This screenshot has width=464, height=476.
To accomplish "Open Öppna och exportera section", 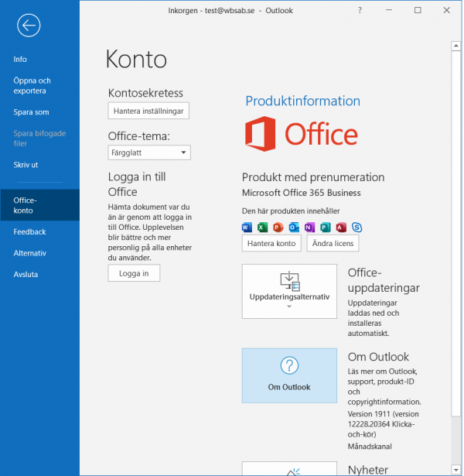I will (x=32, y=86).
